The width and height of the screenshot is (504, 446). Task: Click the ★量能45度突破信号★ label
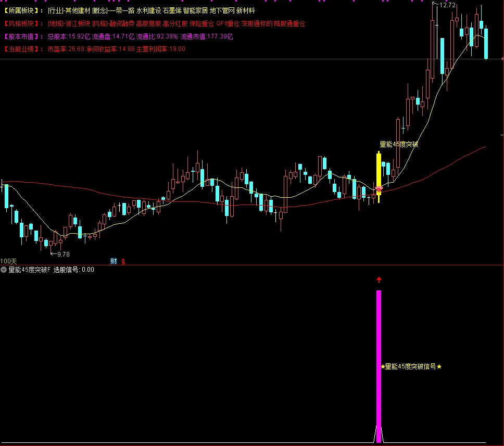tap(411, 366)
